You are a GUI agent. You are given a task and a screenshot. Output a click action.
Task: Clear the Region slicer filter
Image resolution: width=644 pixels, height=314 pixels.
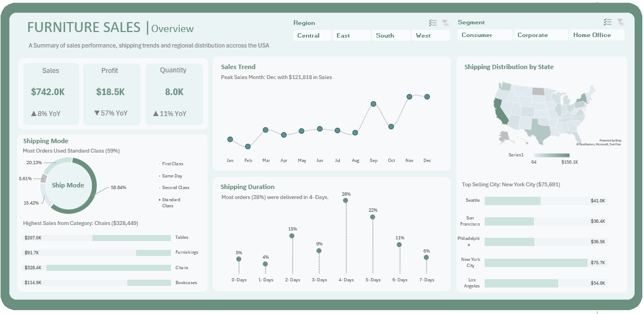pos(445,23)
